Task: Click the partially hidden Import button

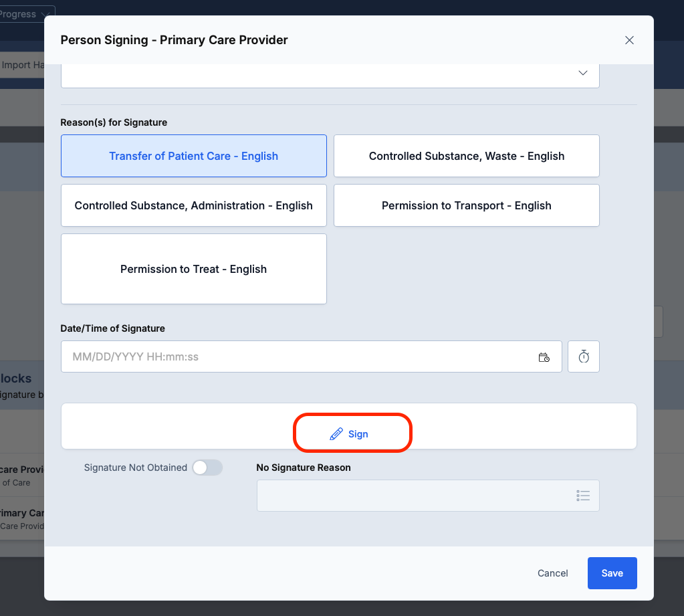Action: pos(21,65)
